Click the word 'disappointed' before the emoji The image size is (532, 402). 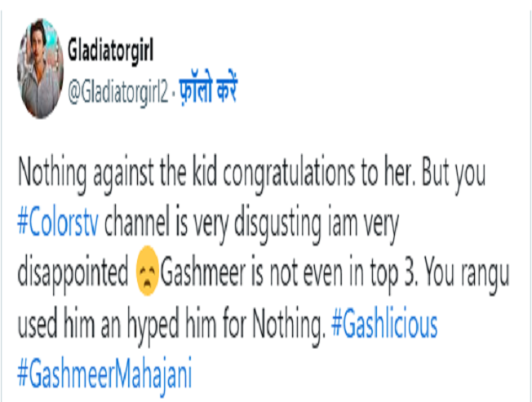73,273
